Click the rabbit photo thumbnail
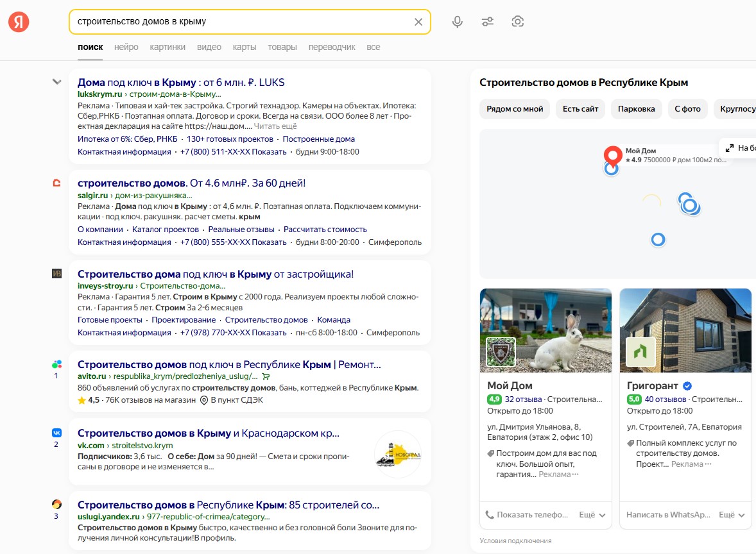This screenshot has height=554, width=756. point(546,330)
